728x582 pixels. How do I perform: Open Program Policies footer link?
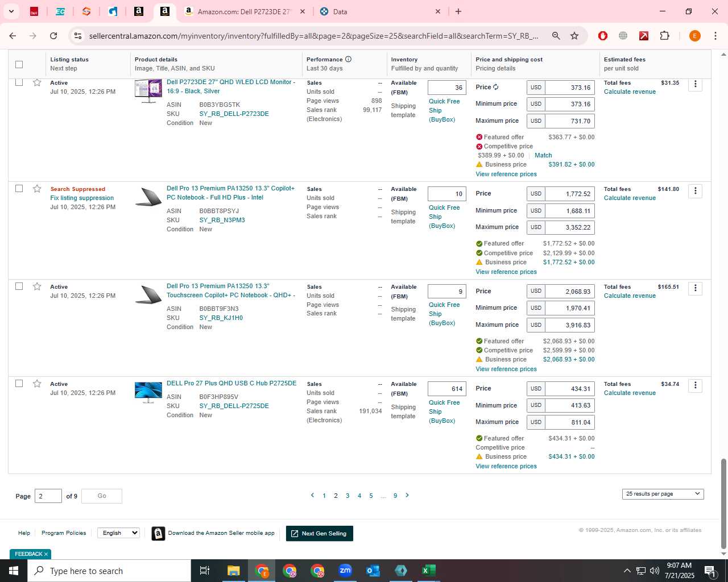click(x=64, y=533)
